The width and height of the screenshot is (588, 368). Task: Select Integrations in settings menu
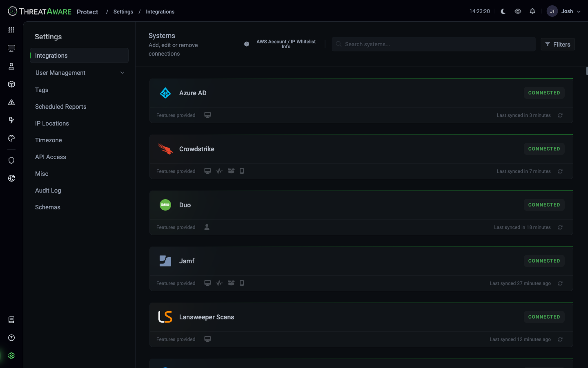[x=79, y=56]
